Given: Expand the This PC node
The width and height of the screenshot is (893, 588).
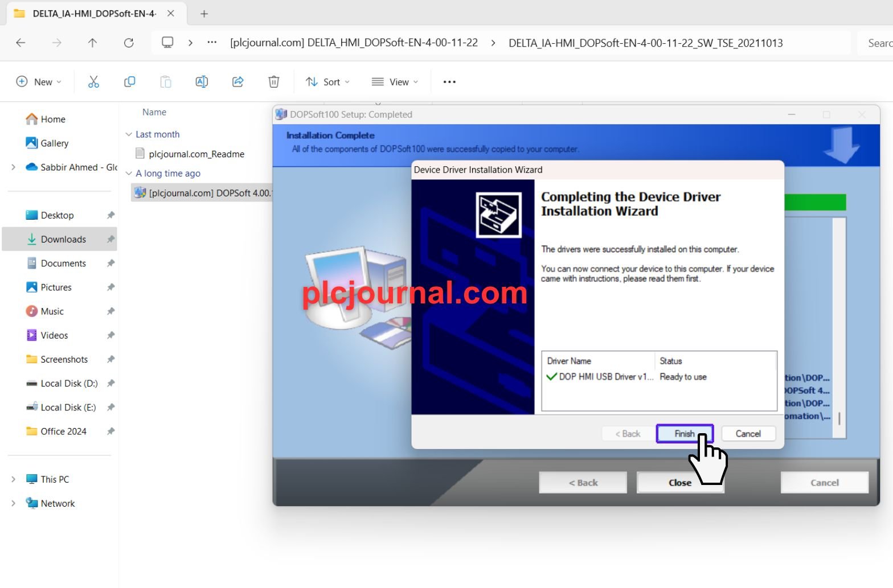Looking at the screenshot, I should [13, 479].
